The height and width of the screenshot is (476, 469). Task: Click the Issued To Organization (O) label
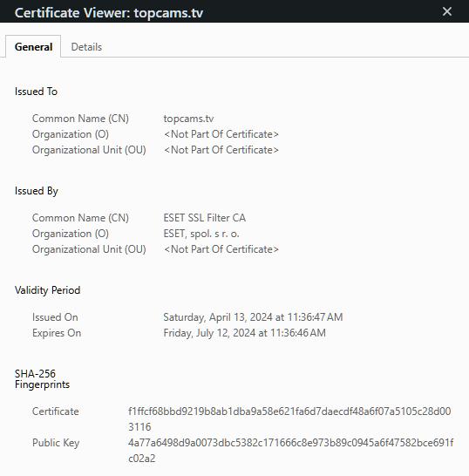coord(71,134)
